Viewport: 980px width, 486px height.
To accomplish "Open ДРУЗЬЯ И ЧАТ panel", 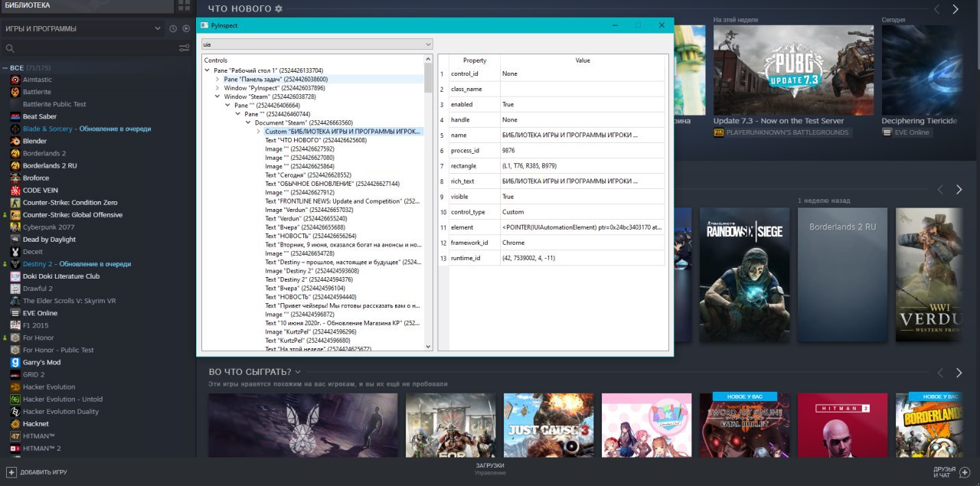I will point(950,472).
